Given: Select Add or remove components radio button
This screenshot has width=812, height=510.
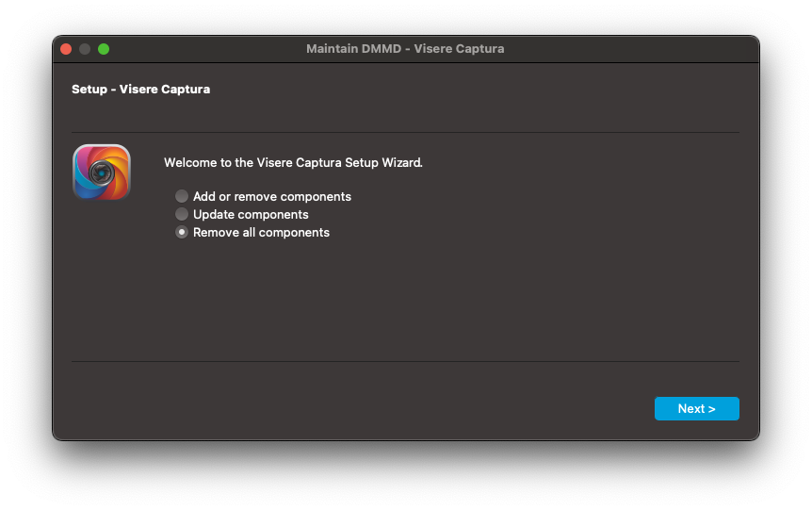Looking at the screenshot, I should click(x=181, y=196).
